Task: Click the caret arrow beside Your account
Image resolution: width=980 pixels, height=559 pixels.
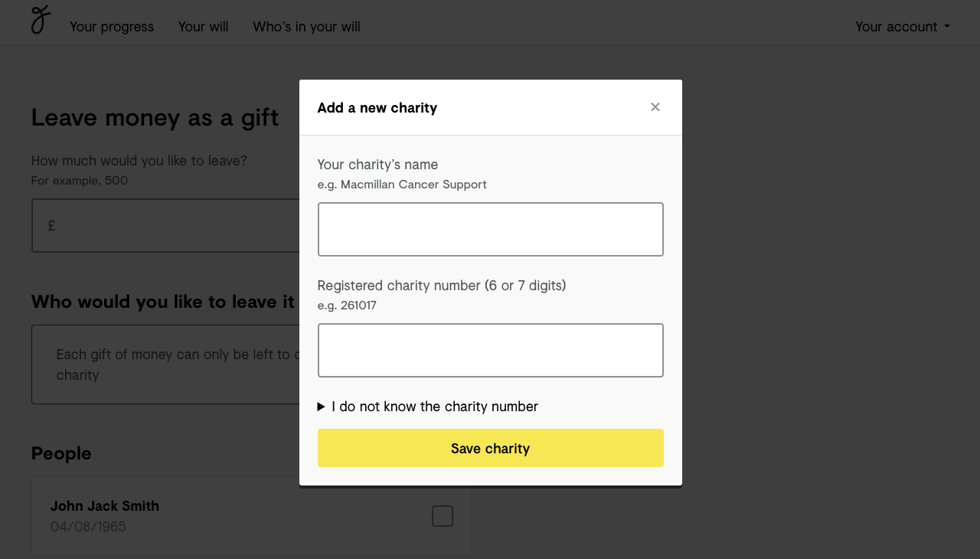Action: click(x=948, y=27)
